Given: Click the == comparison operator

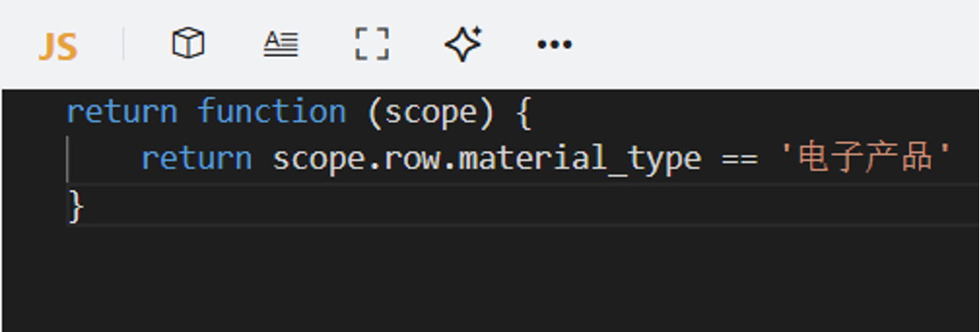Looking at the screenshot, I should click(x=740, y=158).
